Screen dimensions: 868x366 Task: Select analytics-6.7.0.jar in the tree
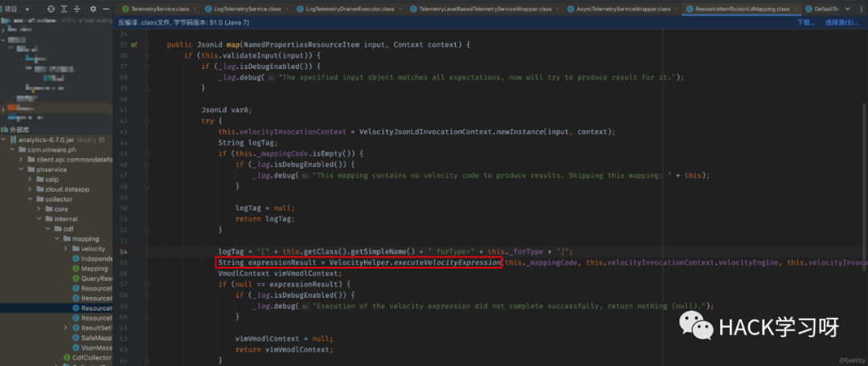coord(47,140)
